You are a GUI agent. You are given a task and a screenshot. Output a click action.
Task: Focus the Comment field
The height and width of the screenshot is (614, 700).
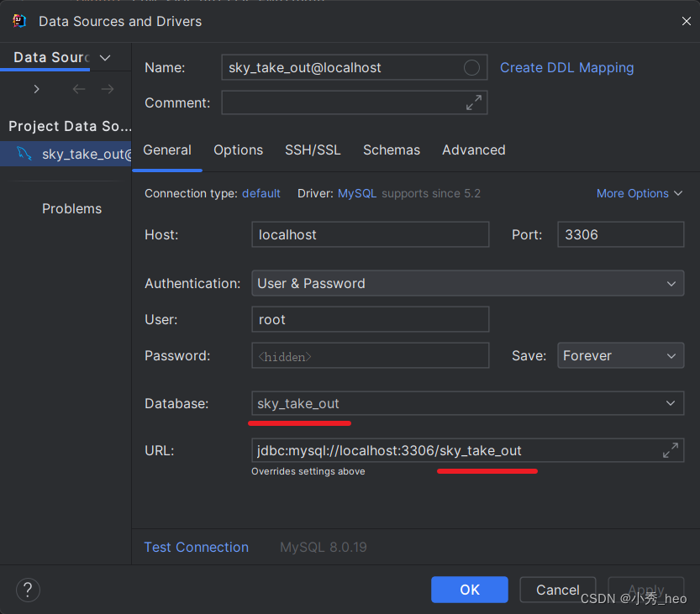coord(355,102)
